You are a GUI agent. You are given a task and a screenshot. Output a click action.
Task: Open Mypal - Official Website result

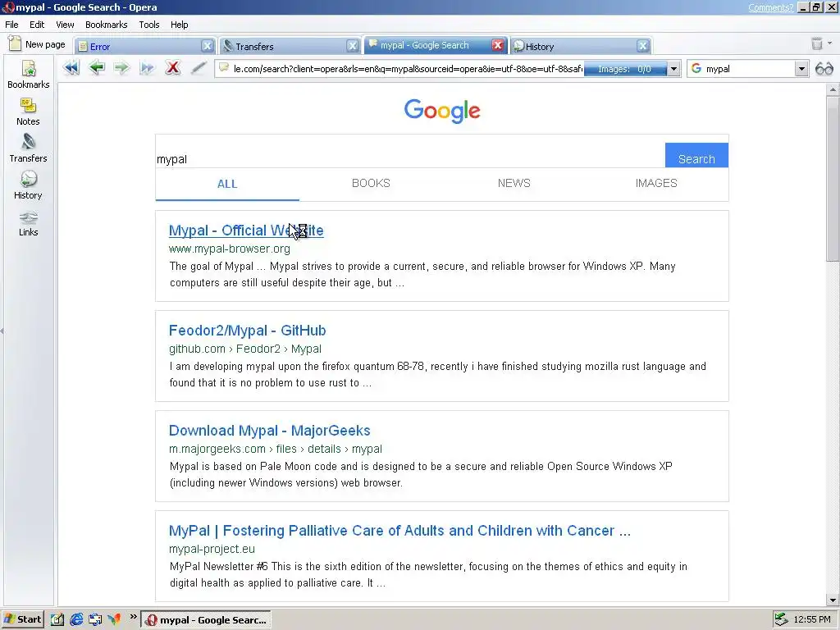[x=246, y=231]
